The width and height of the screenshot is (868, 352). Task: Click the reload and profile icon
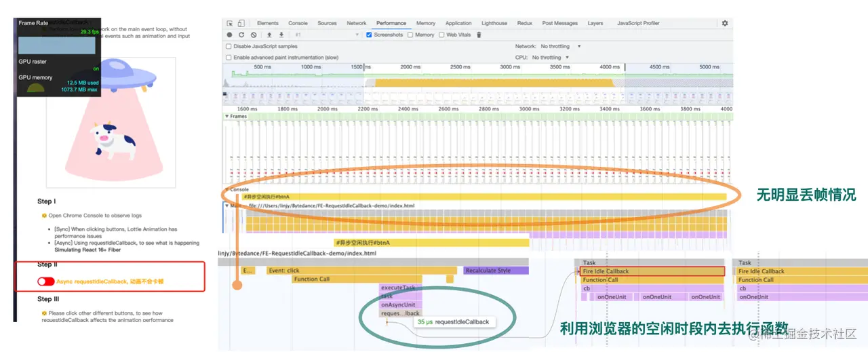241,35
